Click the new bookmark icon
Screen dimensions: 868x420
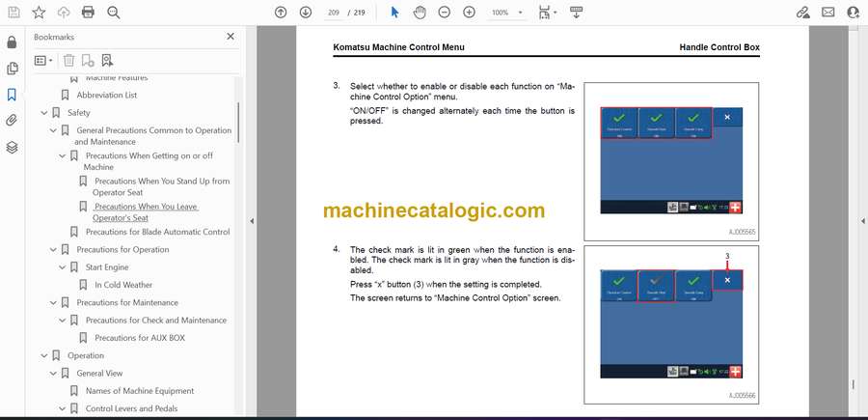[88, 61]
